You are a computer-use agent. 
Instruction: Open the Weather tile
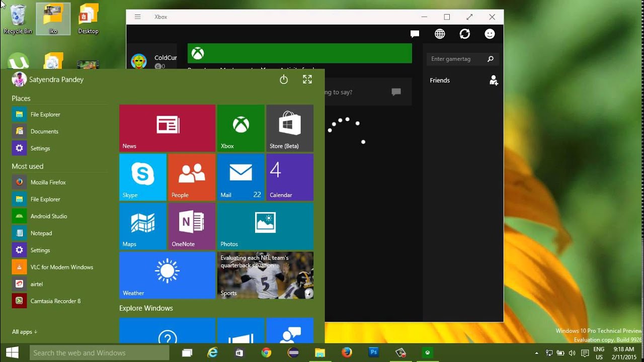coord(167,275)
